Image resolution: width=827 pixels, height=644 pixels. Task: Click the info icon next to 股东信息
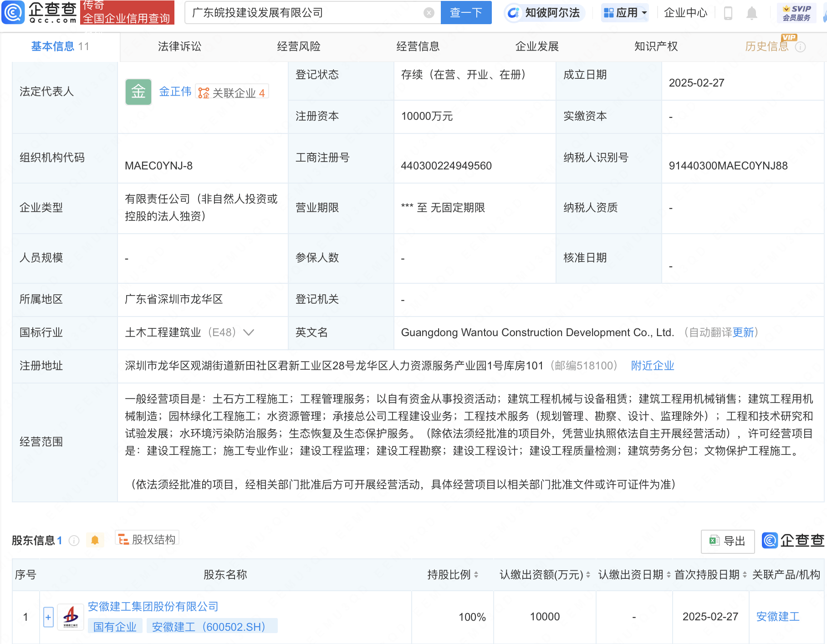(x=74, y=541)
